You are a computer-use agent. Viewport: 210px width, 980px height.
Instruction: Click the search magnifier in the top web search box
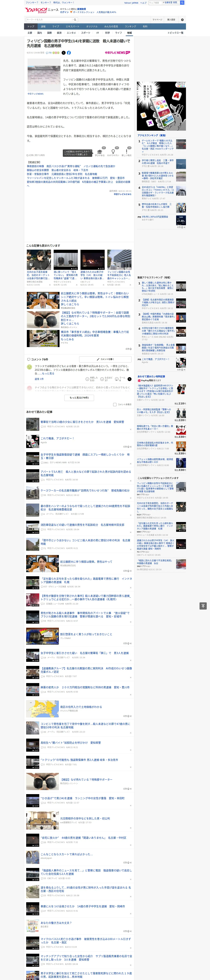pos(182,3)
